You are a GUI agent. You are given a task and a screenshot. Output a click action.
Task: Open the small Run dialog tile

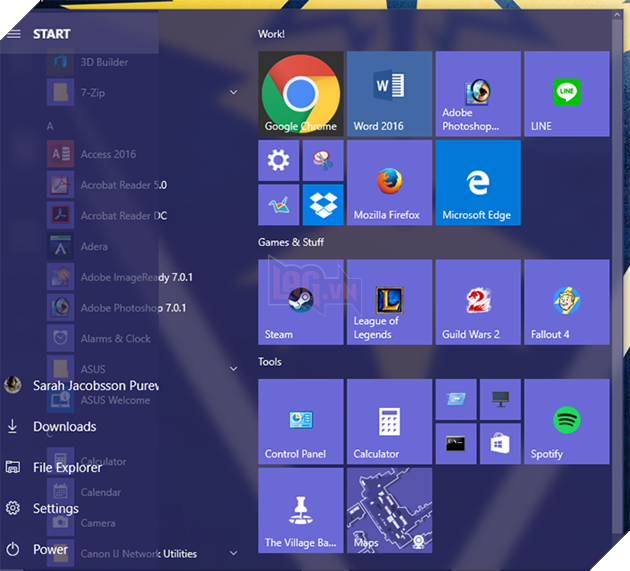click(456, 399)
